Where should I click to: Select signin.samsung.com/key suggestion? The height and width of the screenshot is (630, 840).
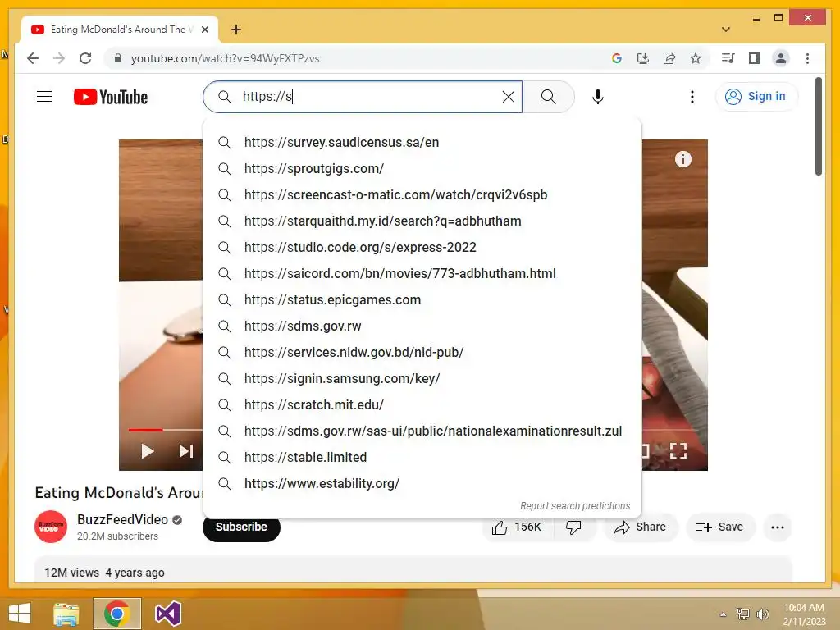click(422, 379)
